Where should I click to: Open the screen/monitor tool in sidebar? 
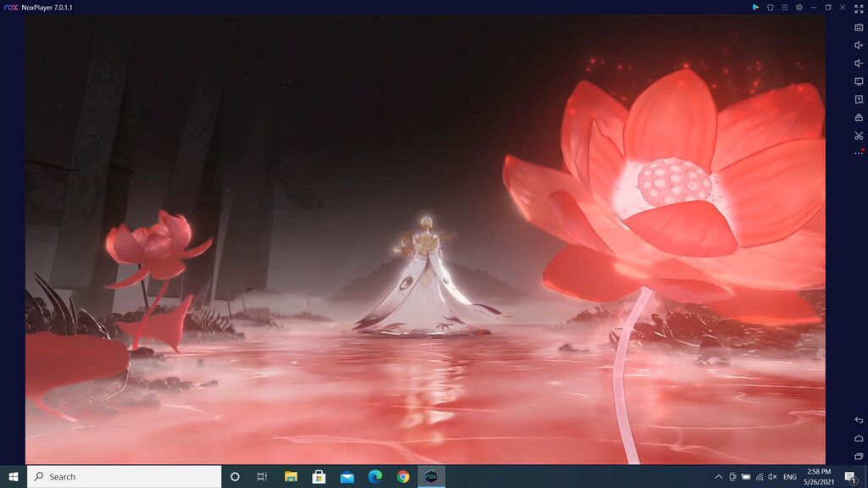(859, 81)
